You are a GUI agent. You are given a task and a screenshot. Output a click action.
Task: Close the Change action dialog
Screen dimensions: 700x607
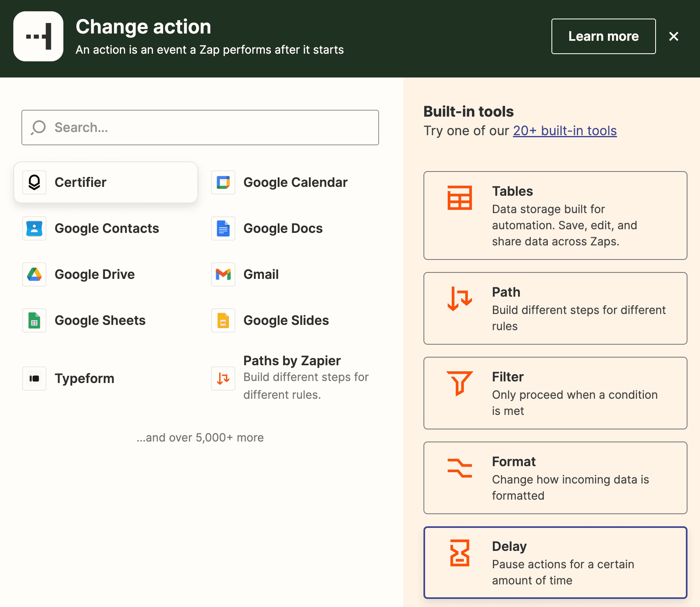point(674,36)
